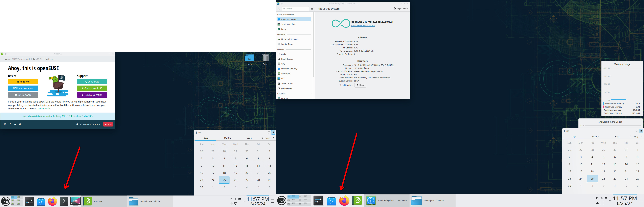
Task: Click the Info Center sidebar scrollbar
Action: (x=313, y=45)
